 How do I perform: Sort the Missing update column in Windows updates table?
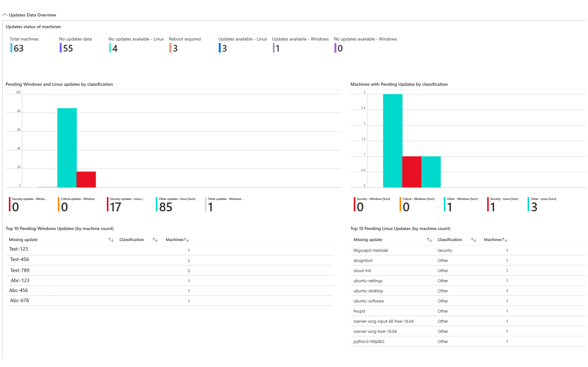tap(111, 239)
